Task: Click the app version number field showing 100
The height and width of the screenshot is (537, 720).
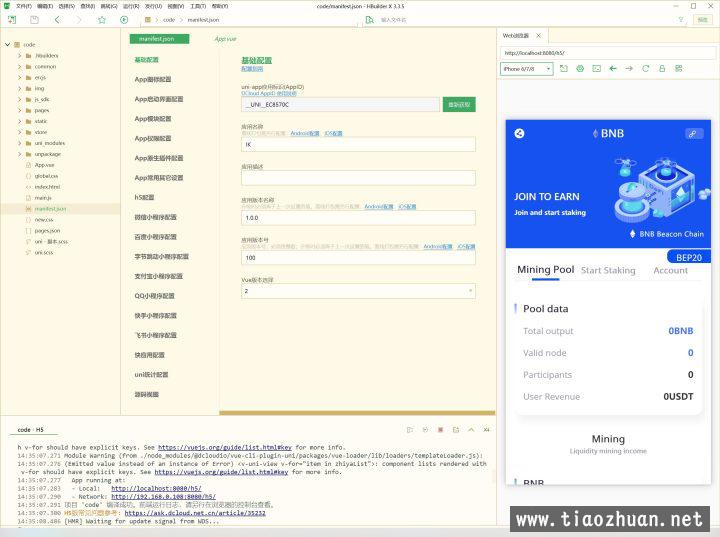Action: 358,258
